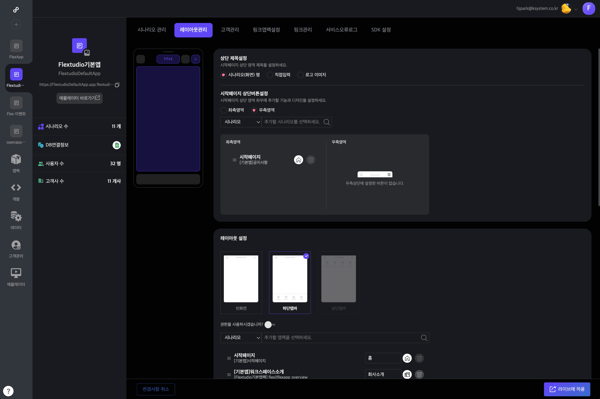Expand the 시나리오 dropdown in layout settings

click(241, 338)
